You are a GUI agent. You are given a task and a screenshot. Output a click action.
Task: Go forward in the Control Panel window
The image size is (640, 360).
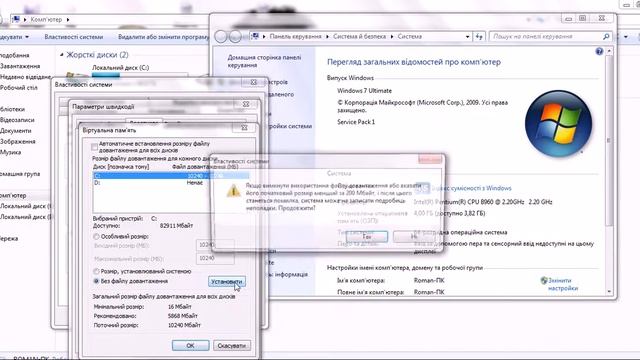(235, 37)
